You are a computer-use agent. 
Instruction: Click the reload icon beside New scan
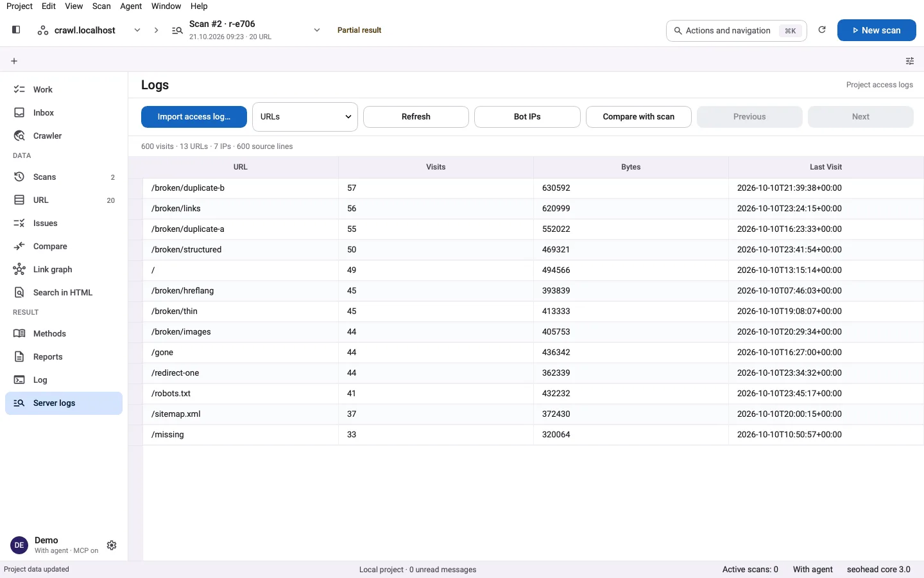[822, 30]
